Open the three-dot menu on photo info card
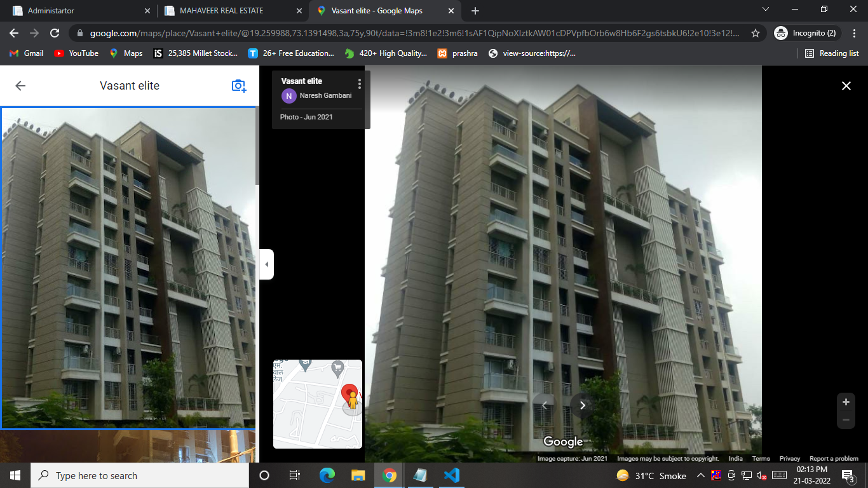Screen dimensions: 868x488 coord(360,84)
